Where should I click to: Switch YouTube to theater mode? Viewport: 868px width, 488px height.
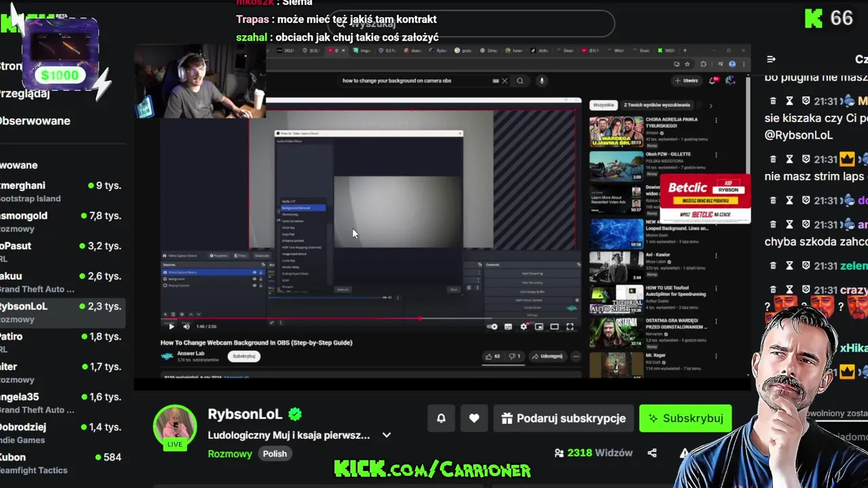[x=554, y=327]
